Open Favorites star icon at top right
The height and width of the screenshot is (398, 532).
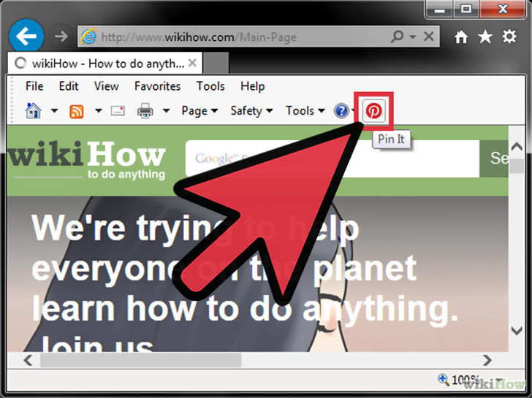pyautogui.click(x=485, y=37)
